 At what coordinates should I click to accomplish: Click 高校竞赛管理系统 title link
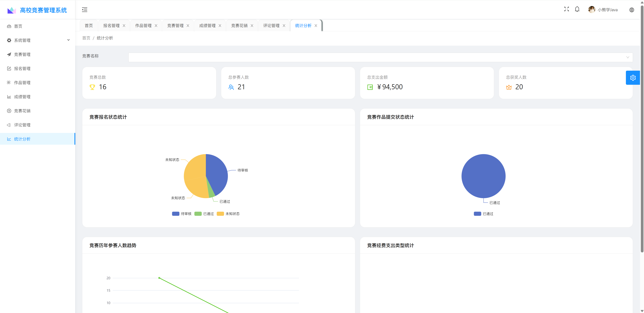click(43, 10)
